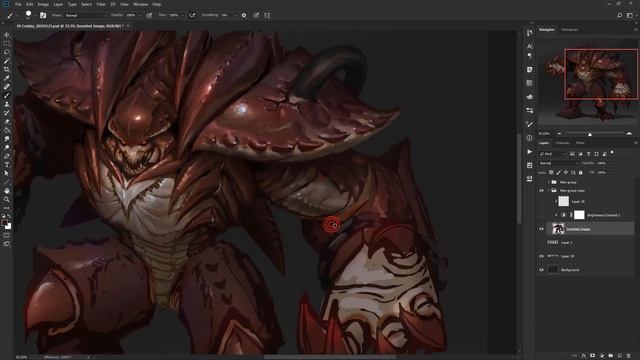This screenshot has width=640, height=360.
Task: Open the File menu
Action: coord(18,4)
